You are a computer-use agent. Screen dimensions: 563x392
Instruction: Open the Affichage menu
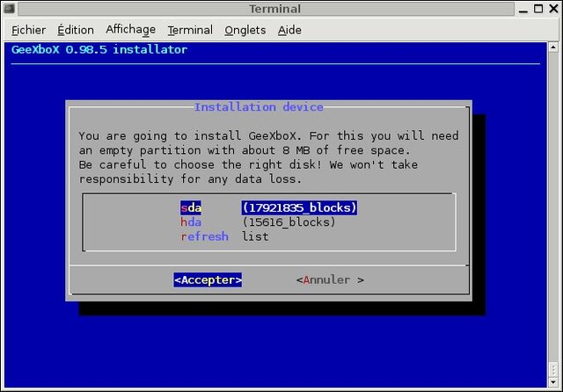coord(131,29)
